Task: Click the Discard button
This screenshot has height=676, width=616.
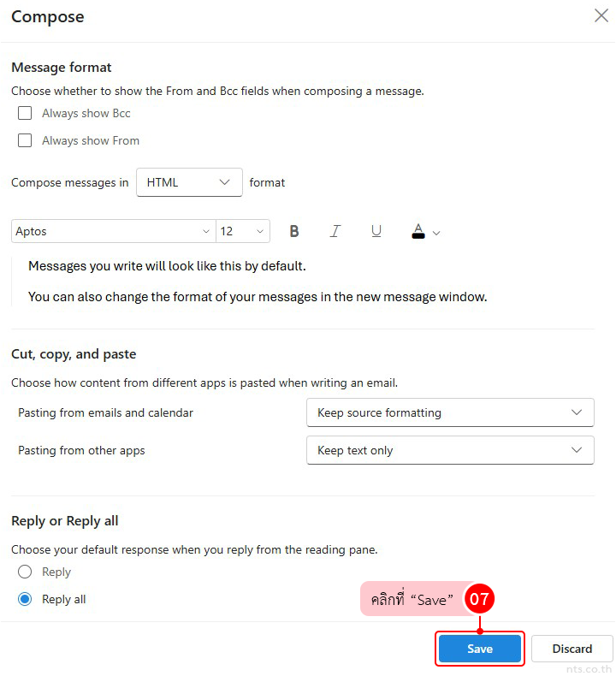Action: [x=572, y=649]
